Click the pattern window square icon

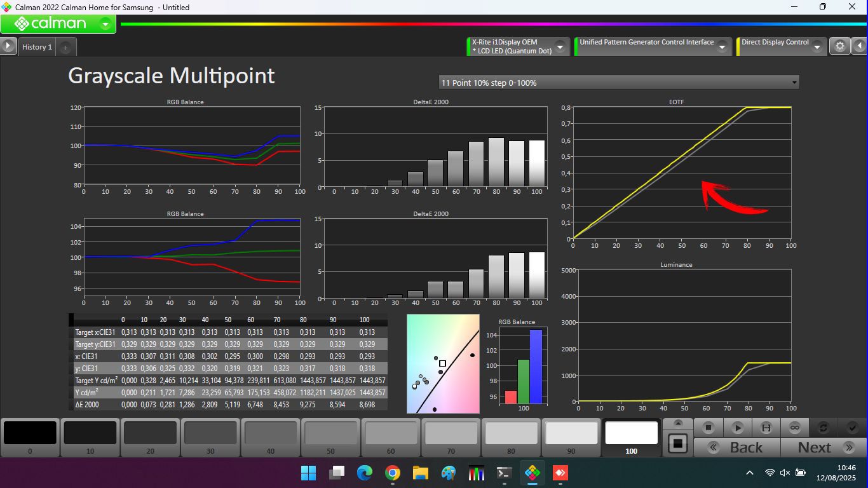coord(677,443)
